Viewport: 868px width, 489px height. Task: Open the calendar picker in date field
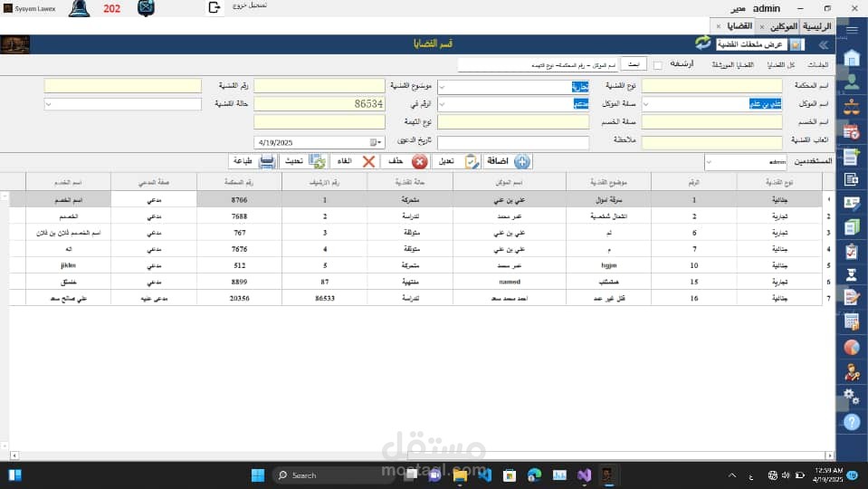click(376, 142)
